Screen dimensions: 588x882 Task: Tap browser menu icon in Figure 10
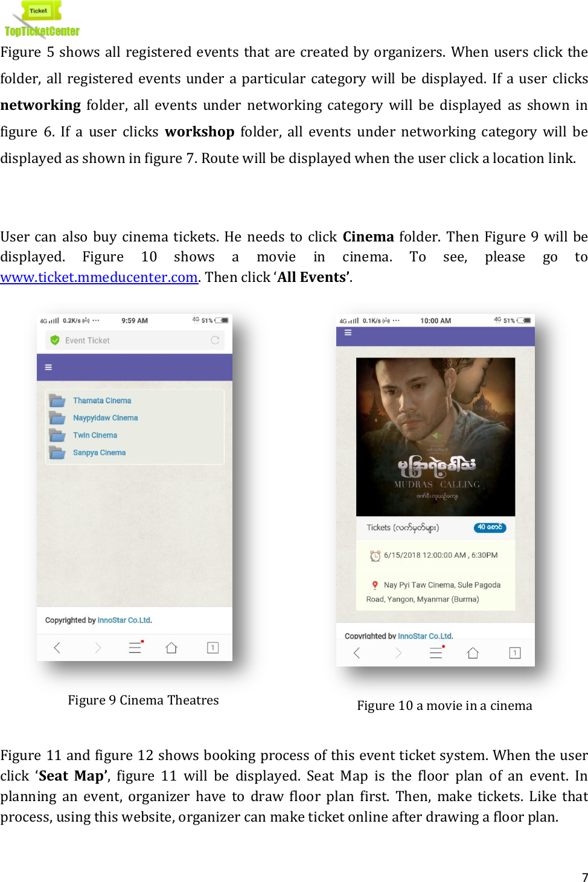[x=436, y=653]
